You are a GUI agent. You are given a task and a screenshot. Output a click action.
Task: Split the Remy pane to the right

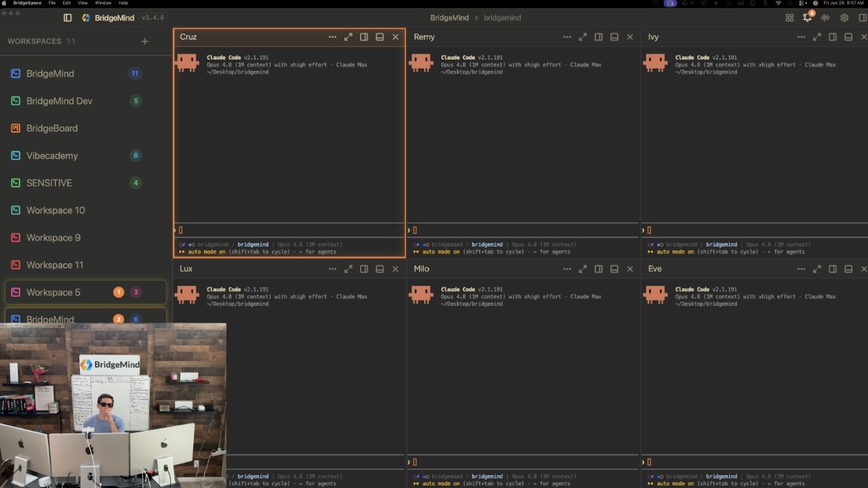coord(599,37)
